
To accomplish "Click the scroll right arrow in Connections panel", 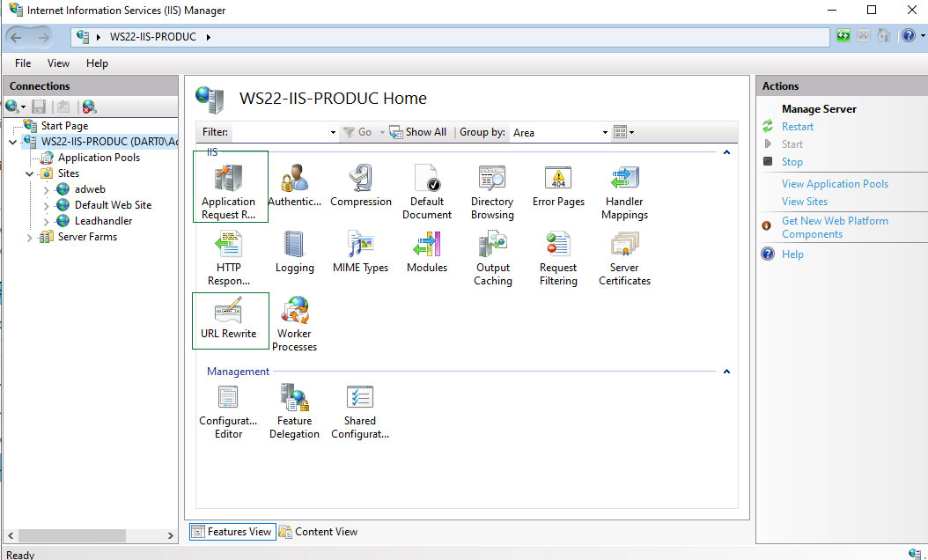I will click(171, 535).
